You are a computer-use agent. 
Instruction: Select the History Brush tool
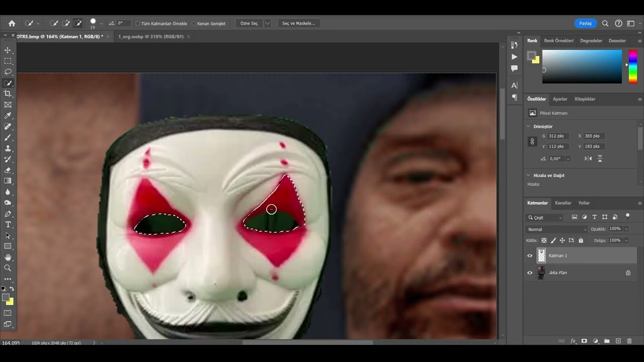pyautogui.click(x=8, y=159)
